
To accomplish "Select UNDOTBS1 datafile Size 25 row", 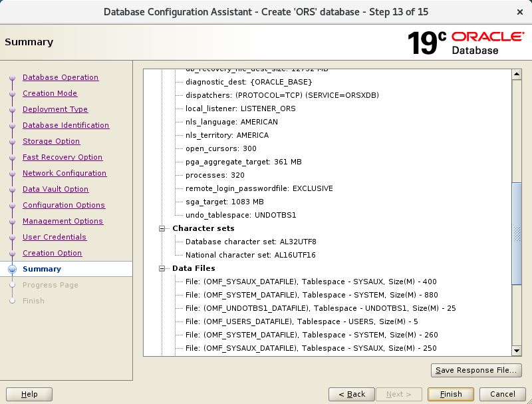I will click(x=321, y=308).
